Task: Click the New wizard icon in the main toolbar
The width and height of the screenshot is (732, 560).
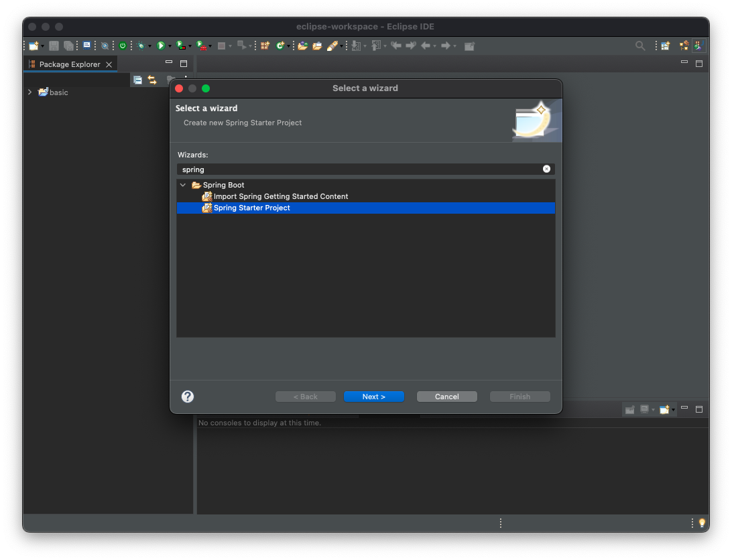Action: pos(34,46)
